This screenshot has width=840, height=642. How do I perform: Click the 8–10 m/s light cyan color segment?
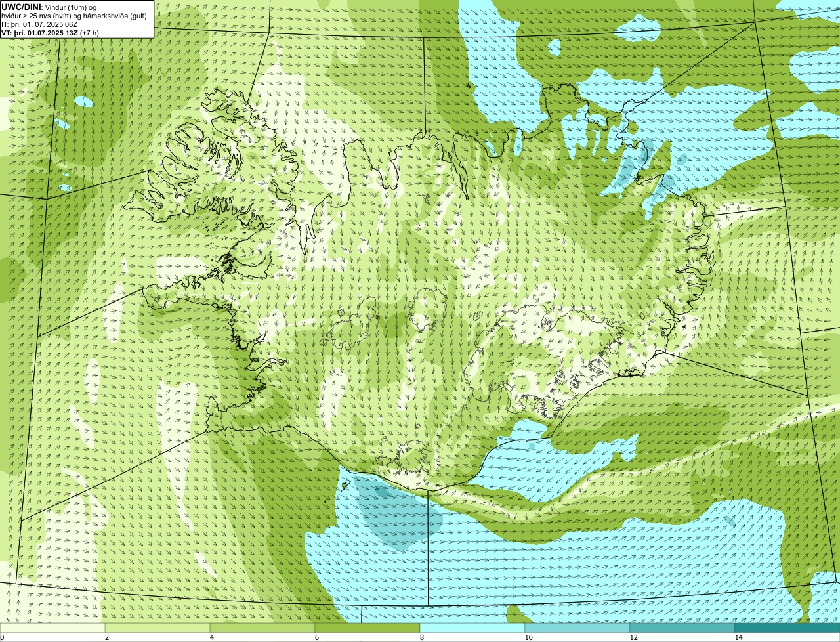(472, 628)
